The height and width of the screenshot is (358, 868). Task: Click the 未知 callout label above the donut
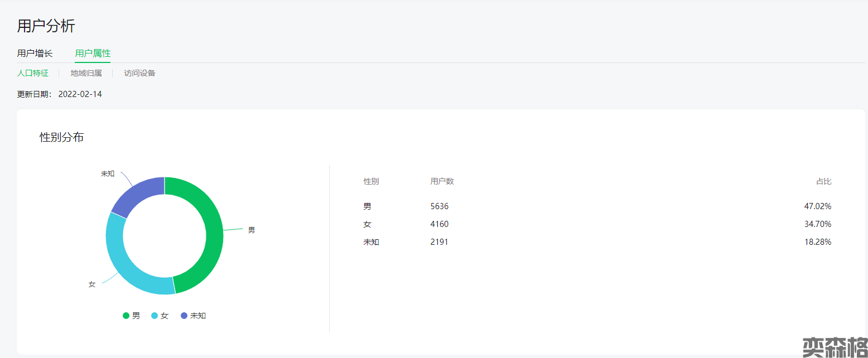coord(108,173)
